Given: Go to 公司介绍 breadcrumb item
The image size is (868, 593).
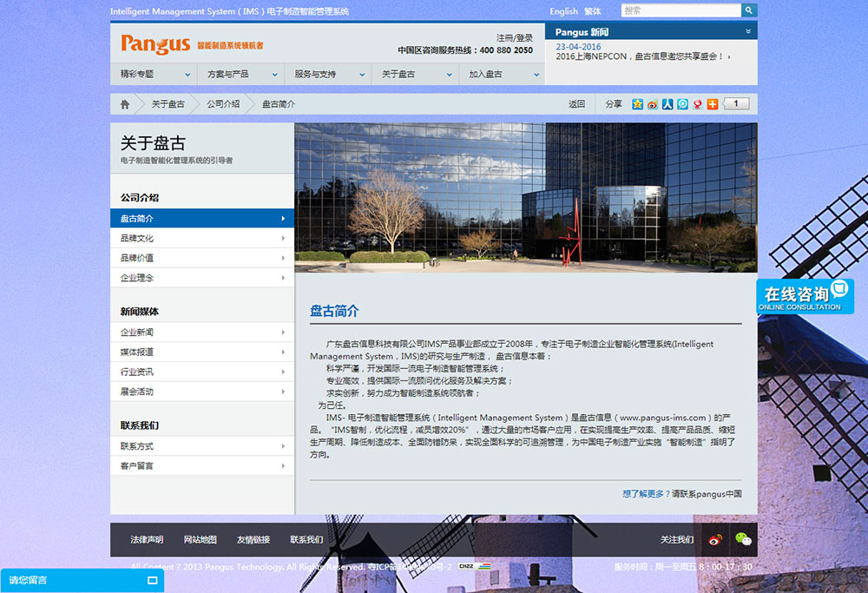Looking at the screenshot, I should click(223, 104).
